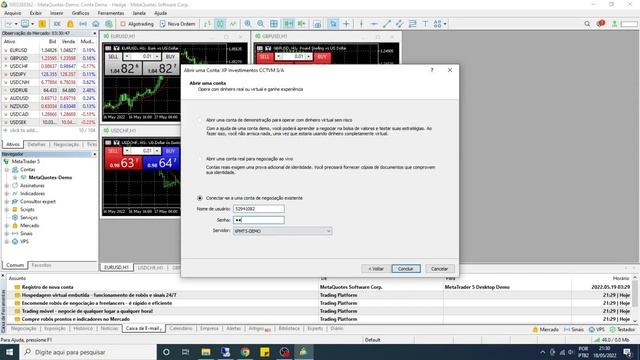Click the signals radio icon in toolbar
This screenshot has width=640, height=360.
coord(83,24)
